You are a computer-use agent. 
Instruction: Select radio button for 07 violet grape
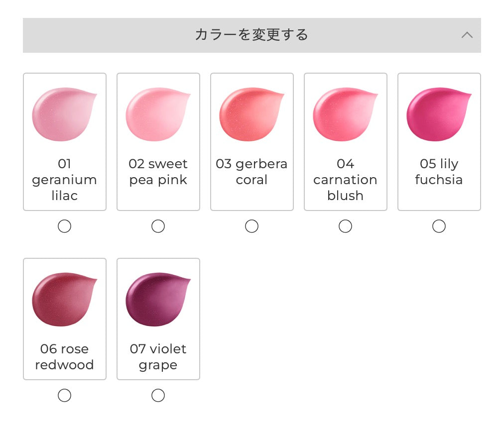coord(158,396)
